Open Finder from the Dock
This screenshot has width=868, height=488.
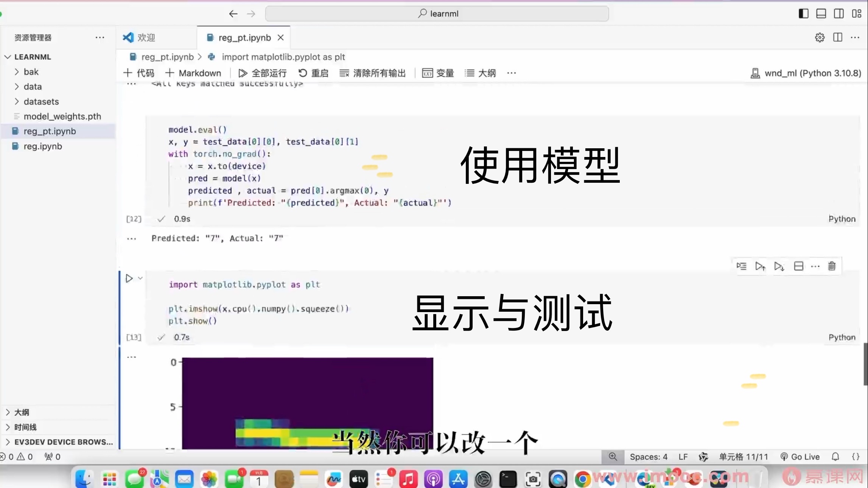coord(84,478)
